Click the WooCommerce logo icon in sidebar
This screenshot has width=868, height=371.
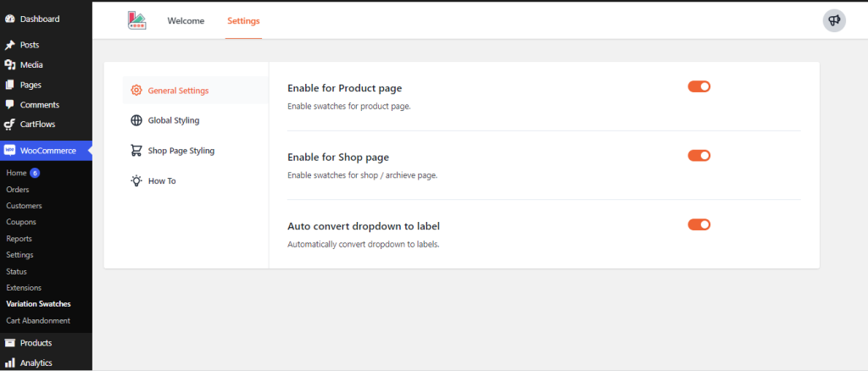pos(9,151)
